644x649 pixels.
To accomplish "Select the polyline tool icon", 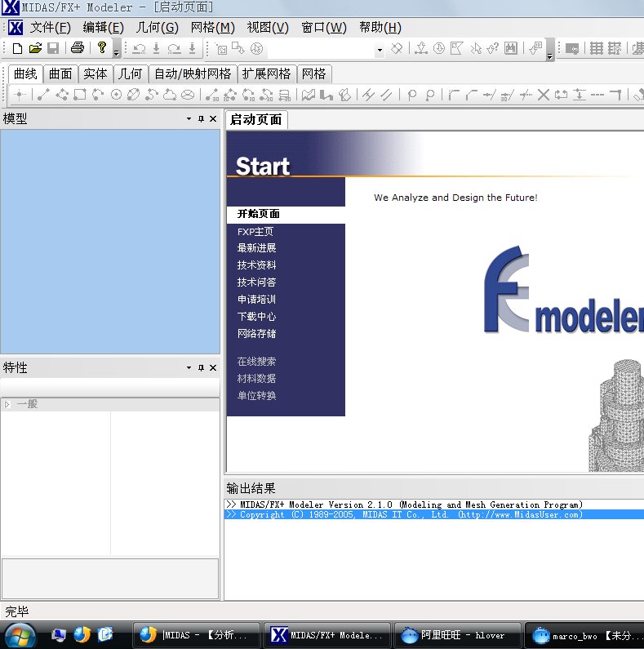I will pyautogui.click(x=62, y=95).
